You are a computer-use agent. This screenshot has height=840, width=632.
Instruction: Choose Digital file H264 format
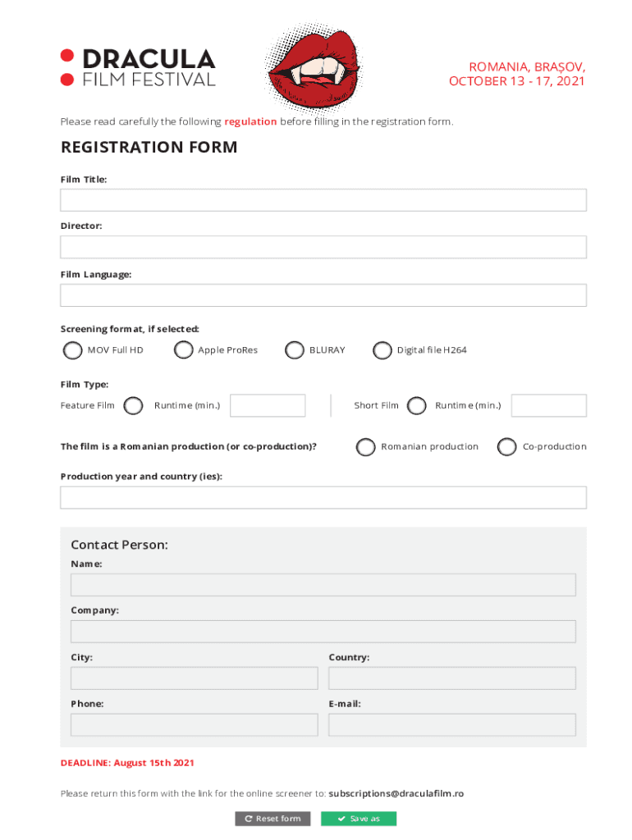tap(382, 350)
